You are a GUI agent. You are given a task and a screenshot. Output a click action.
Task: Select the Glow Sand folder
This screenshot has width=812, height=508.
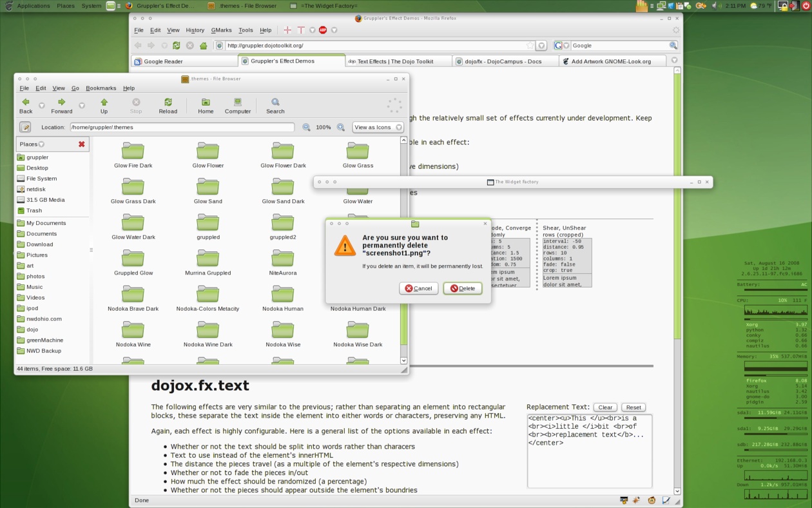coord(208,191)
